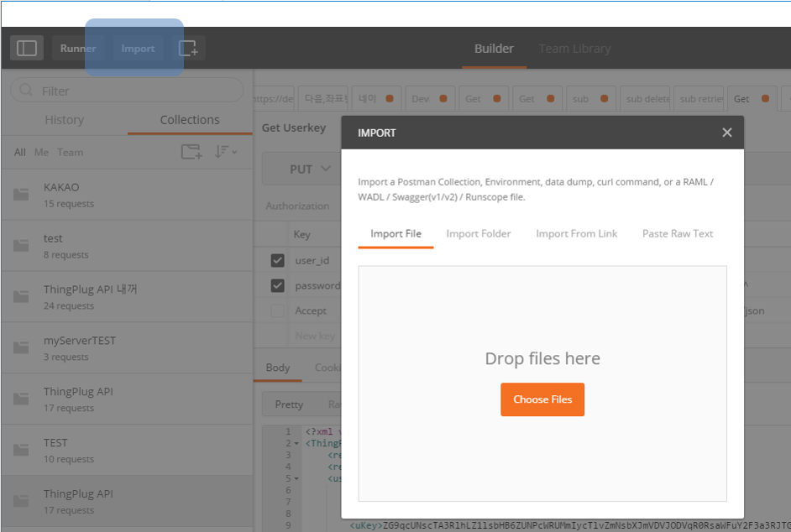Select the Body response tab

coord(278,368)
